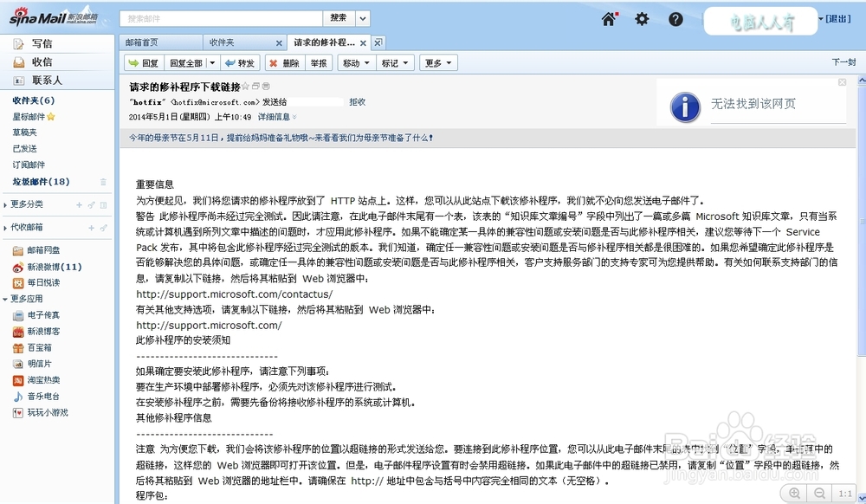The width and height of the screenshot is (866, 504).
Task: Open the 更多 more dropdown
Action: (438, 63)
